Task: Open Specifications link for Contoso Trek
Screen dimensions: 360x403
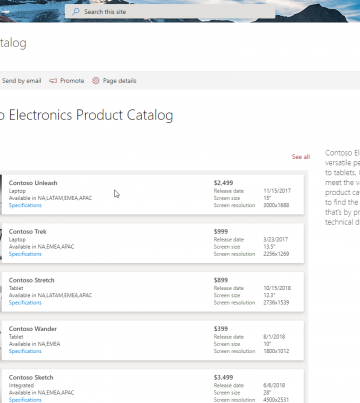Action: click(25, 254)
